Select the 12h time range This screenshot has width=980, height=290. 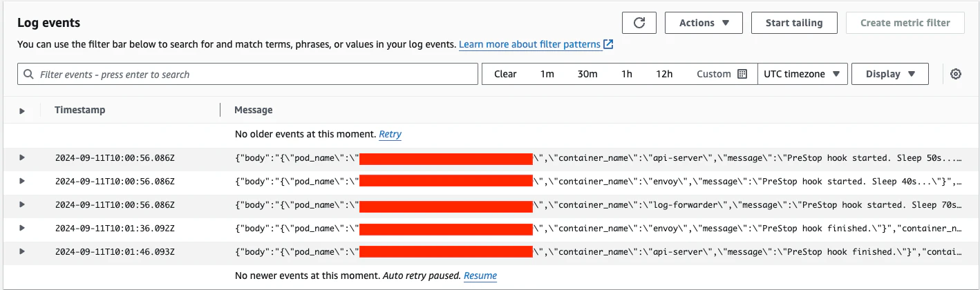(664, 74)
